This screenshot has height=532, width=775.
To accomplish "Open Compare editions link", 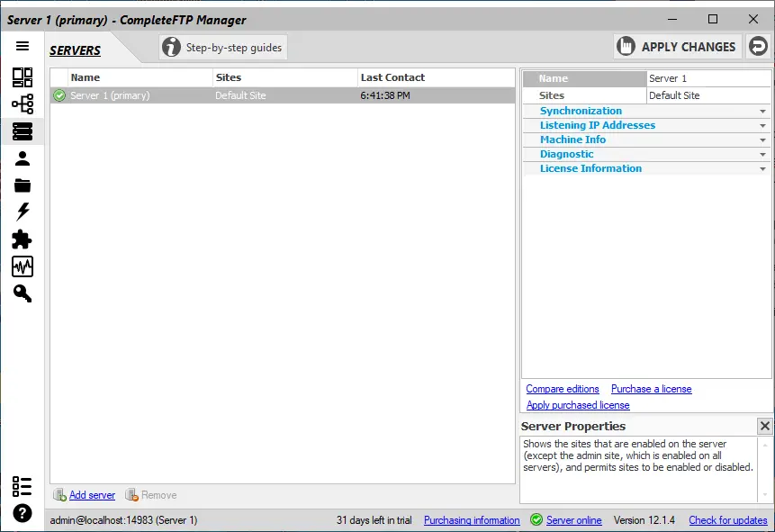I will pos(563,389).
